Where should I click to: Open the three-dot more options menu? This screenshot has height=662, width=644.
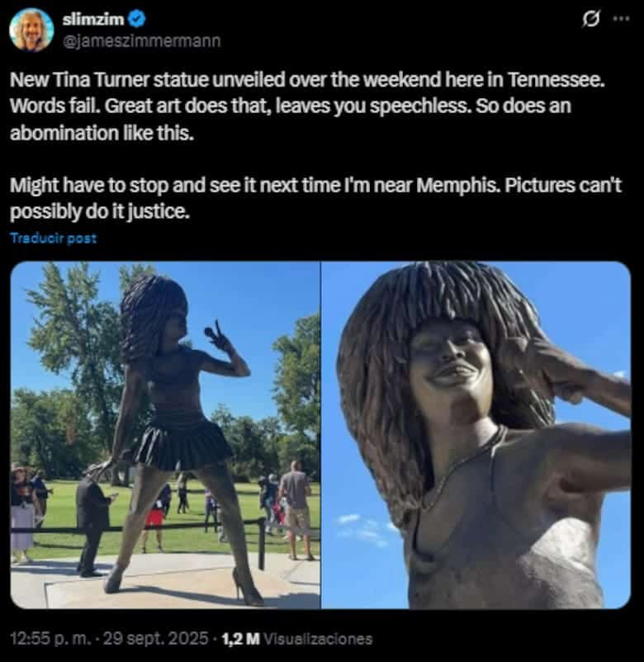(x=622, y=19)
